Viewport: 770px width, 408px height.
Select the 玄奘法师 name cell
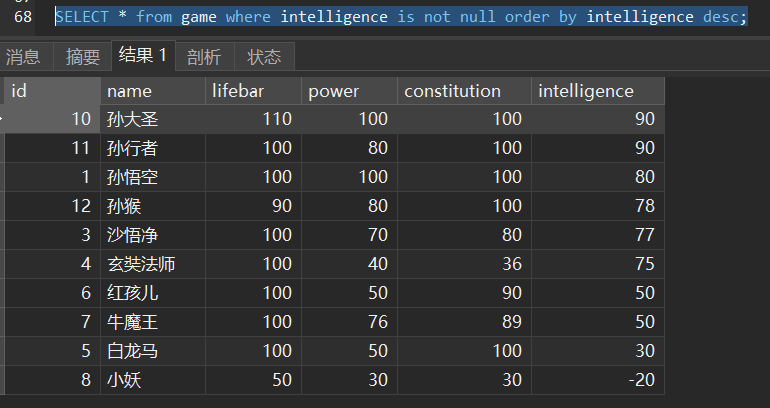tap(153, 264)
